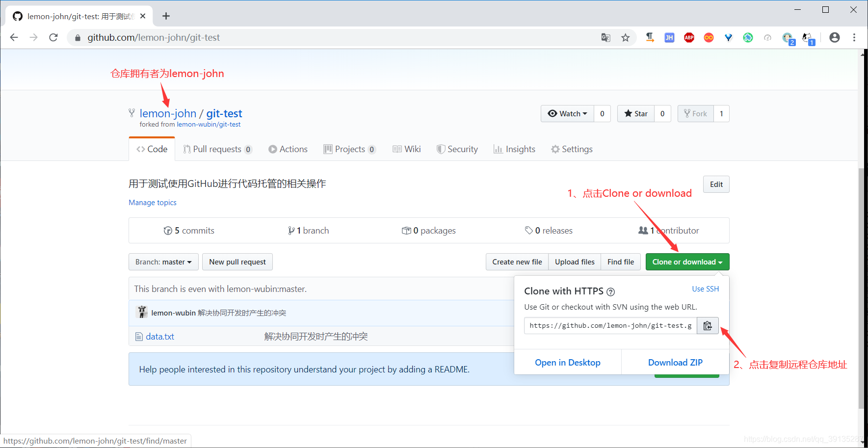
Task: Open the Actions tab
Action: pos(288,149)
